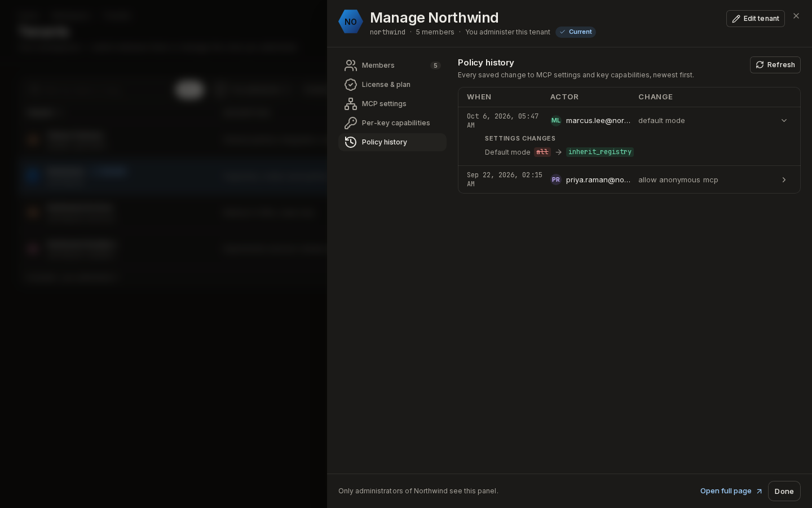Click the PR actor avatar
This screenshot has height=508, width=812.
click(x=556, y=179)
